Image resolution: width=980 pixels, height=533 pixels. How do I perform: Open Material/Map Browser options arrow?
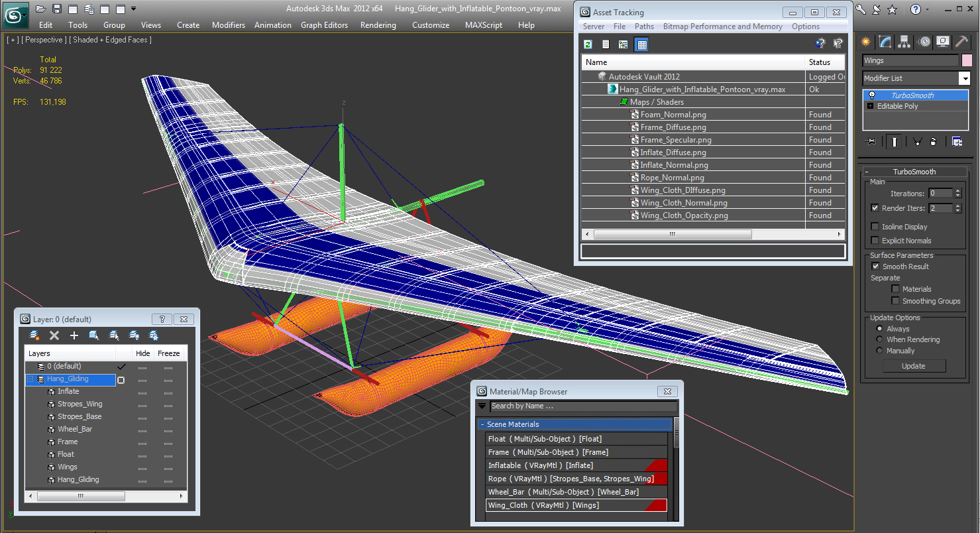tap(482, 406)
